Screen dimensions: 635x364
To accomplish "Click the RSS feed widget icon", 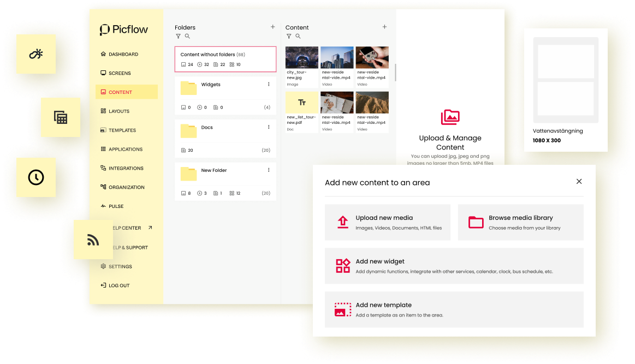I will tap(93, 240).
